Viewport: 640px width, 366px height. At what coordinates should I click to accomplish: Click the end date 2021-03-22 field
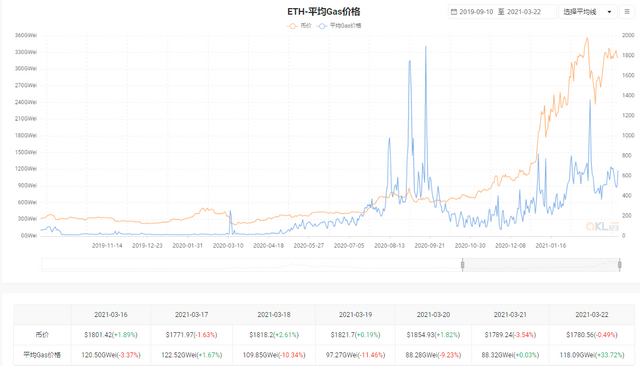(524, 12)
